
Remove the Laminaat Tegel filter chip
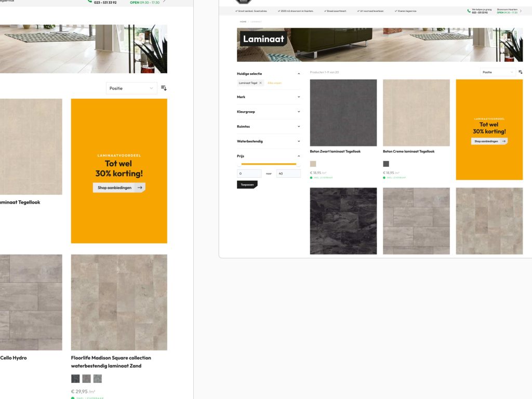(261, 83)
